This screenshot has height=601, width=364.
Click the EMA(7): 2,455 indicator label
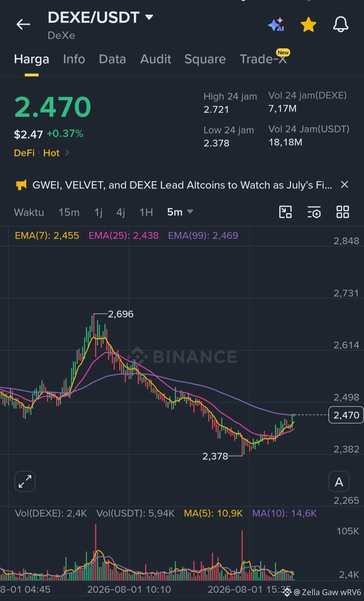[x=47, y=235]
